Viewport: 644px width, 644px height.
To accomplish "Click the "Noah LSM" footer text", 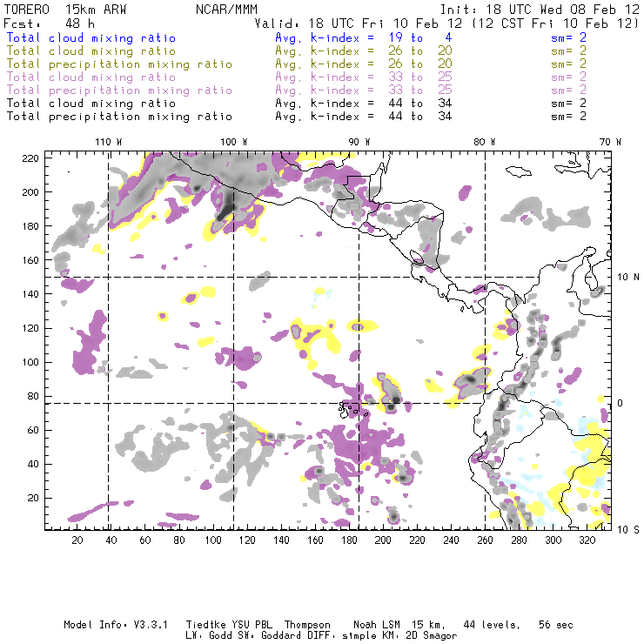I will point(377,625).
